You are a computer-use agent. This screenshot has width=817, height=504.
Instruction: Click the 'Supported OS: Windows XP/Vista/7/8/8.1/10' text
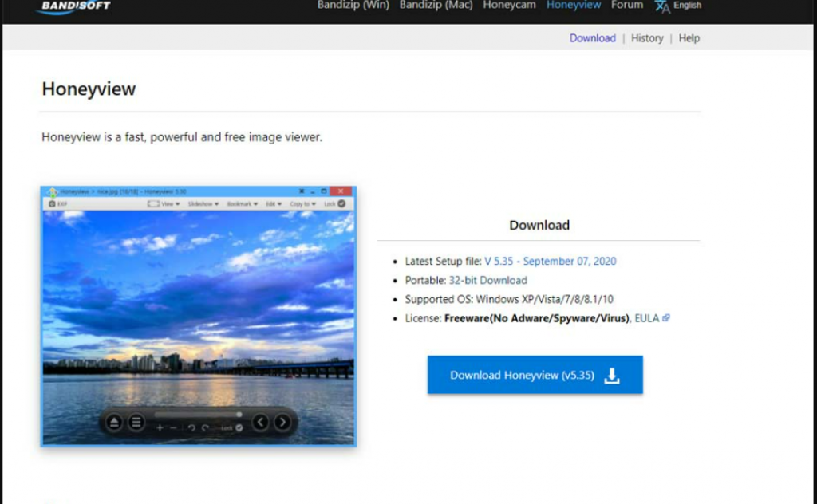pyautogui.click(x=509, y=299)
